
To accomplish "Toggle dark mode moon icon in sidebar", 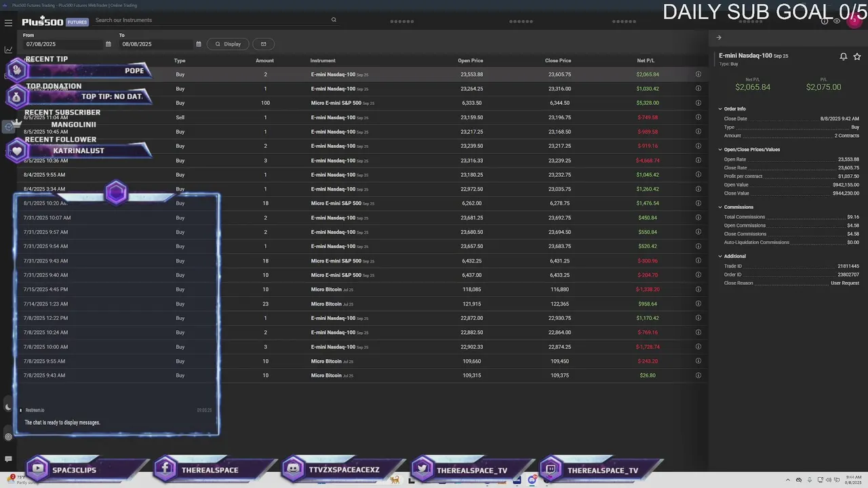I will tap(8, 407).
